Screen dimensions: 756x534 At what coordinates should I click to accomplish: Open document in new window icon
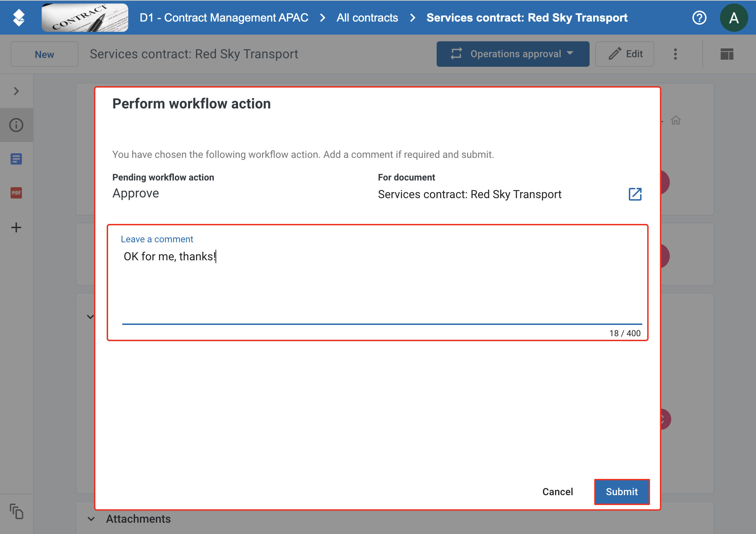tap(635, 194)
